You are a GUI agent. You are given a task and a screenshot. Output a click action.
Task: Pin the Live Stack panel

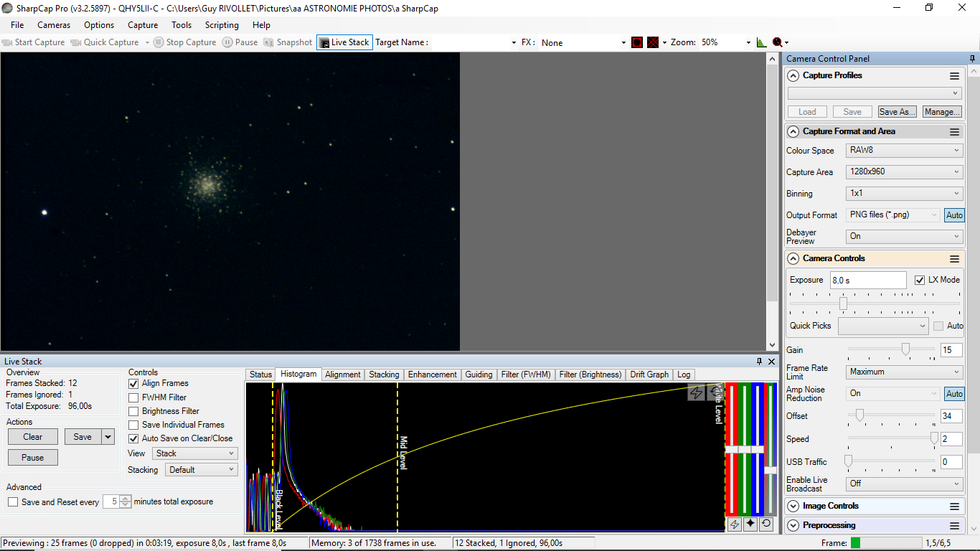(760, 362)
